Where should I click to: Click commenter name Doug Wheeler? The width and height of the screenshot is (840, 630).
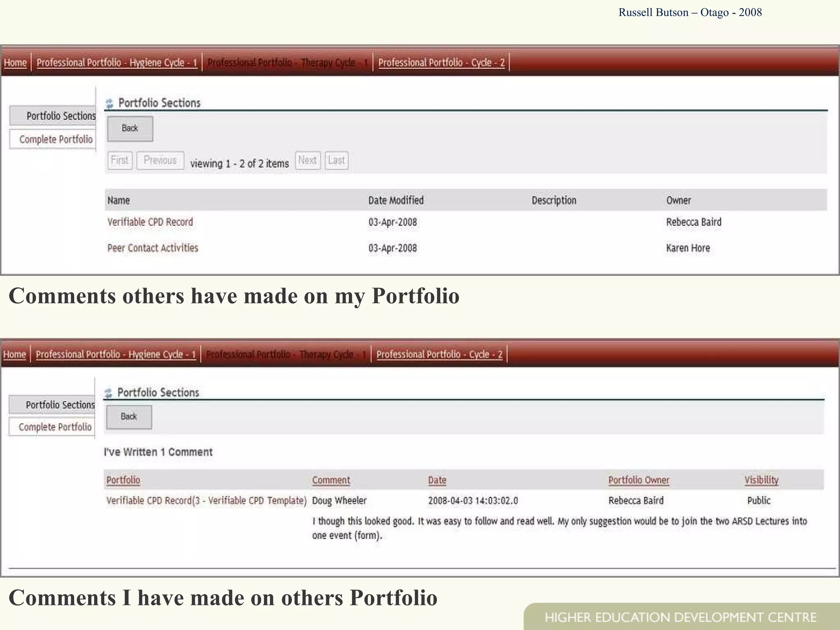(x=339, y=501)
